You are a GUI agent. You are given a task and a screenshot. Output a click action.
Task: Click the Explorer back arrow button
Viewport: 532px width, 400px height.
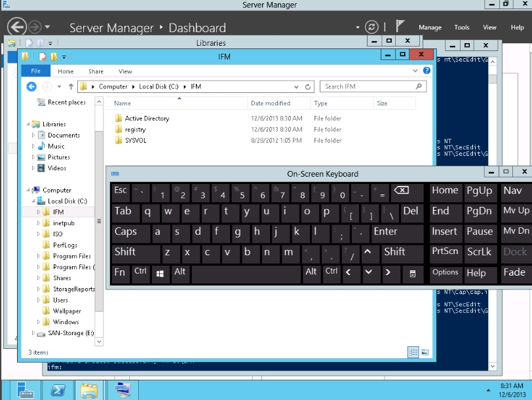click(31, 86)
